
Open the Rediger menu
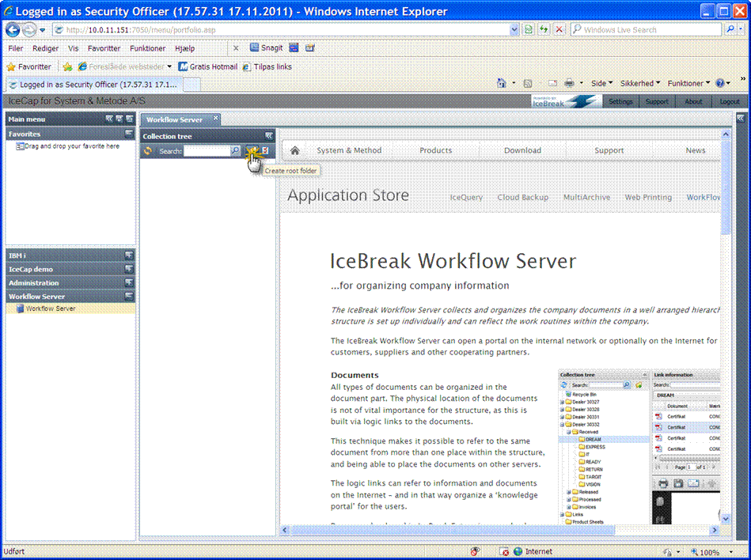[45, 48]
